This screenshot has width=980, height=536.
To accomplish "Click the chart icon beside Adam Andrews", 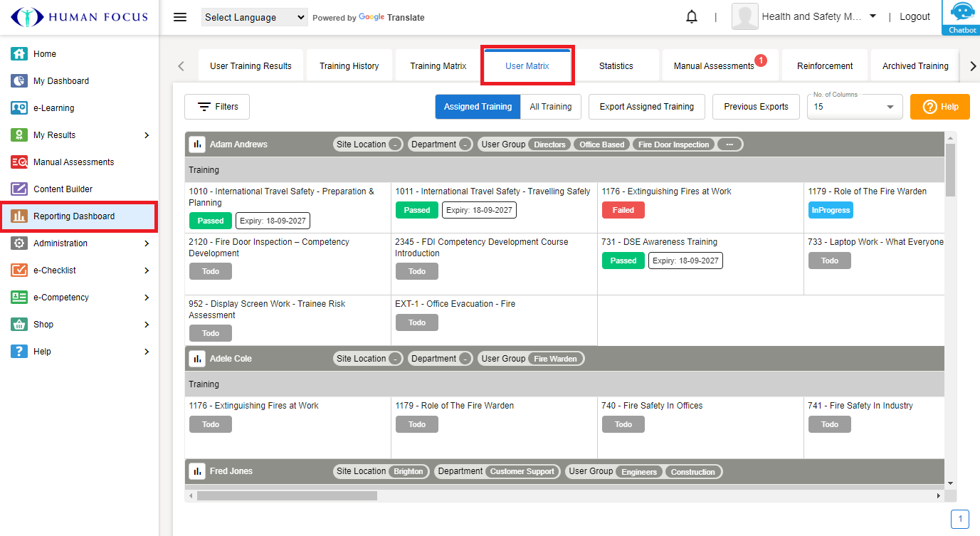I will click(x=197, y=144).
